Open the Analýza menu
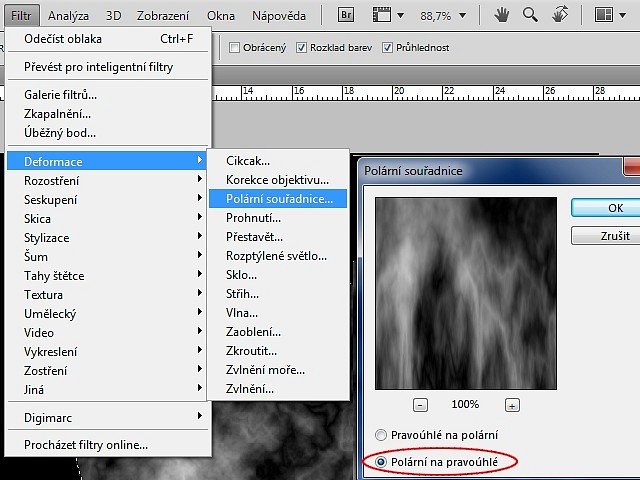 [68, 16]
